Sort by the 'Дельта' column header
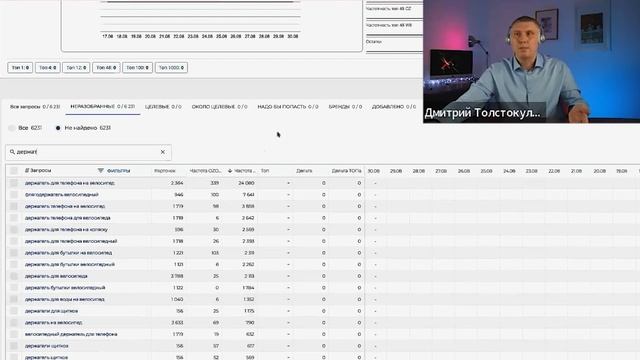Screen dimensions: 640x360 pyautogui.click(x=304, y=171)
